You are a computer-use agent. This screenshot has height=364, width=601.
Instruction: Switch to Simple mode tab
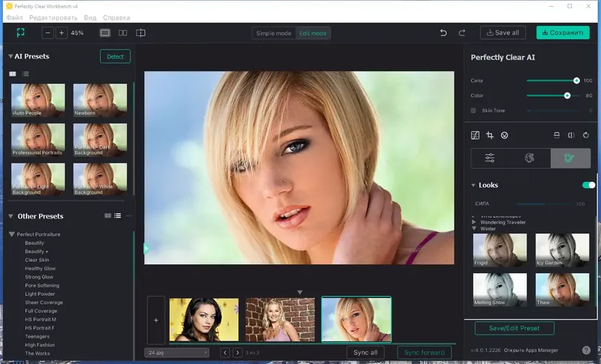(273, 33)
